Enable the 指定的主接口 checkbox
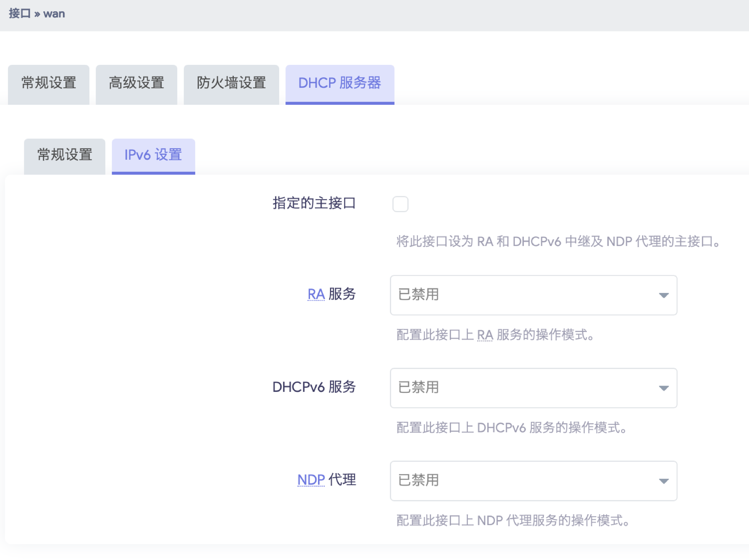This screenshot has height=560, width=749. 400,204
